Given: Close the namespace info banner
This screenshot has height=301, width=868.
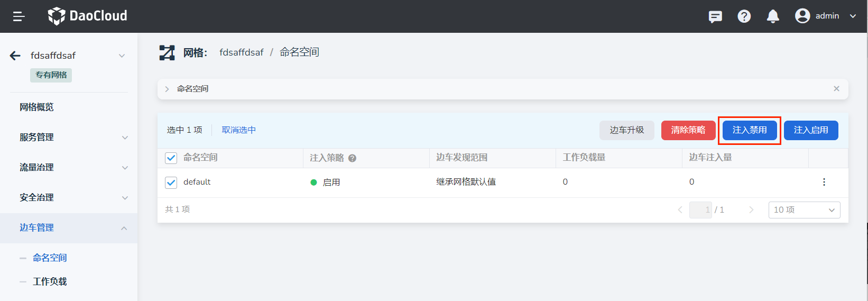Looking at the screenshot, I should (x=836, y=89).
